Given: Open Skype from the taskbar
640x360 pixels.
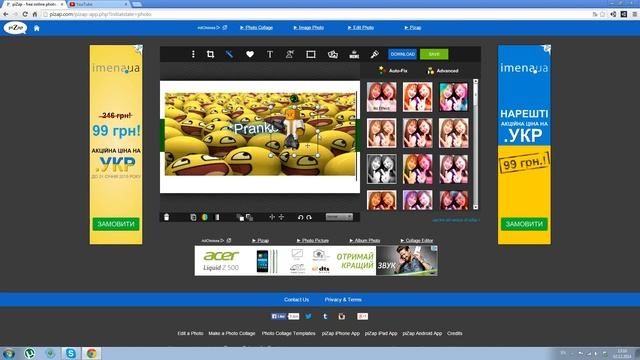Looking at the screenshot, I should pos(71,353).
